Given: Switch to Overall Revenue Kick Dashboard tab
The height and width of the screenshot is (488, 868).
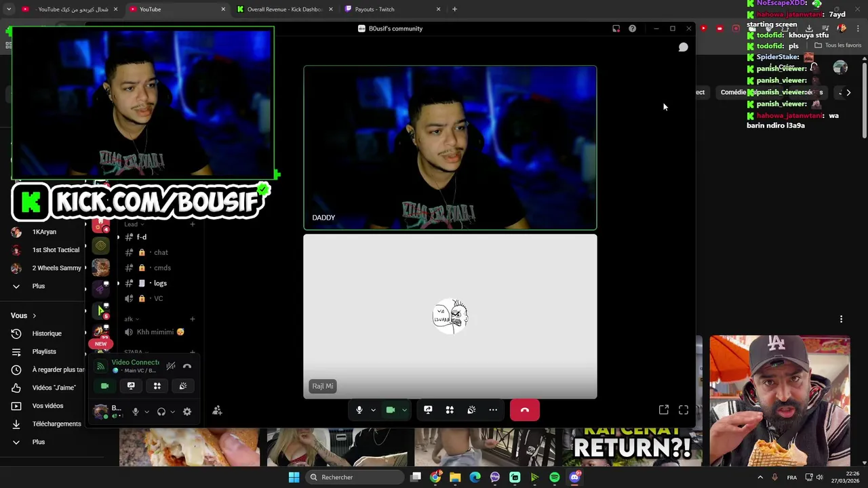Looking at the screenshot, I should (x=285, y=9).
